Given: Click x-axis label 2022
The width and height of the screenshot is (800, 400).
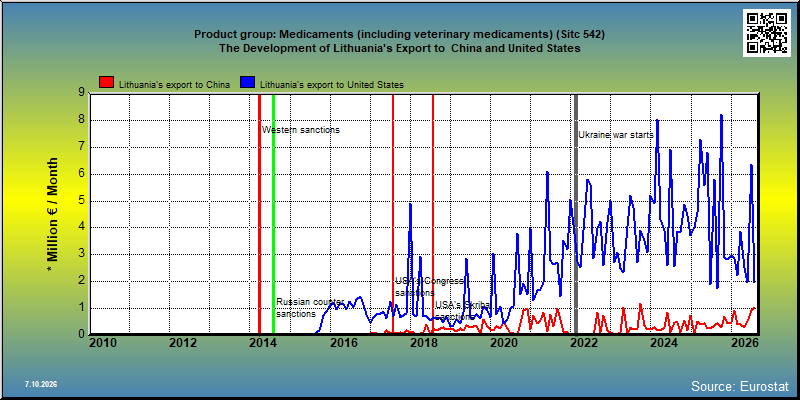Looking at the screenshot, I should pyautogui.click(x=584, y=342).
